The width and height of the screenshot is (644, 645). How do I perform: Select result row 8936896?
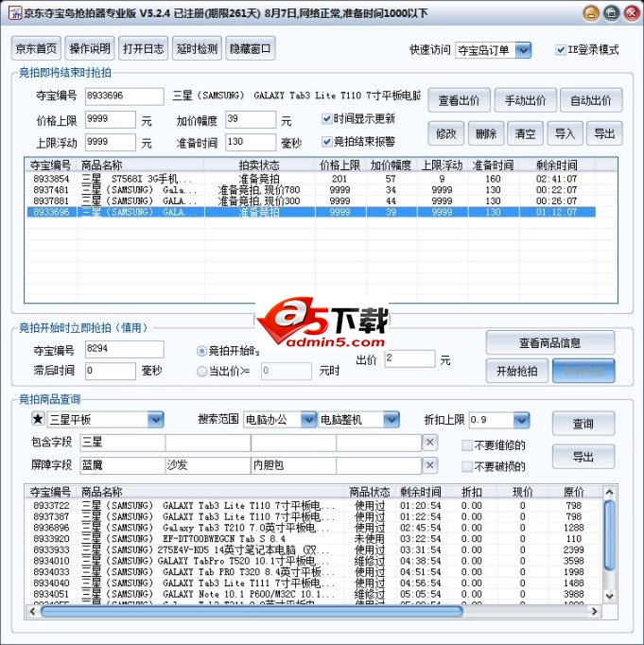pos(314,528)
